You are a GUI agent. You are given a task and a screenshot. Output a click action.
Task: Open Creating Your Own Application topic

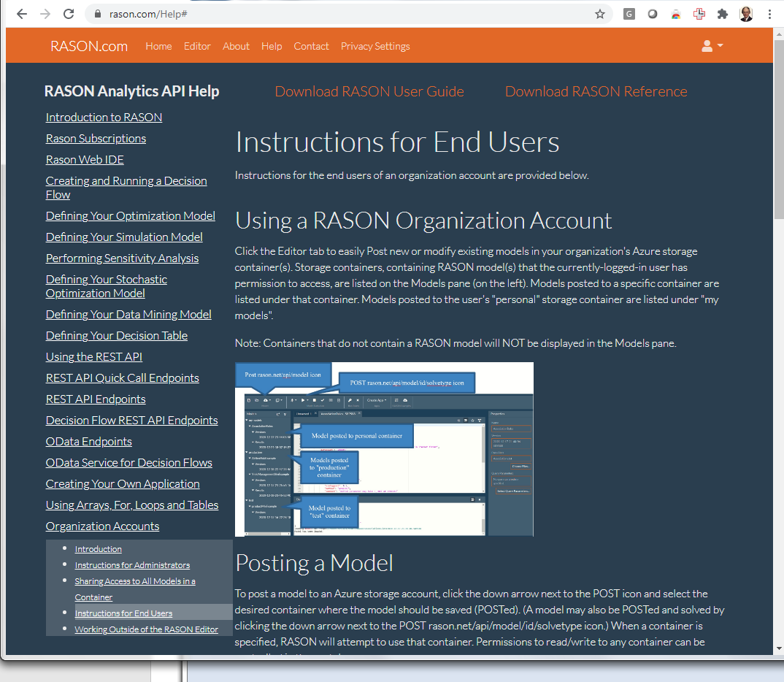pyautogui.click(x=123, y=484)
